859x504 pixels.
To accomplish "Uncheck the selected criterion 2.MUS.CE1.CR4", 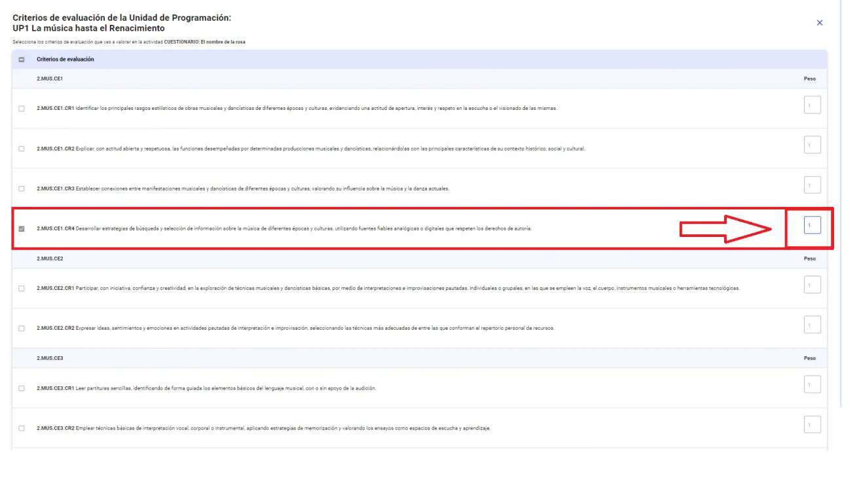I will (x=22, y=227).
